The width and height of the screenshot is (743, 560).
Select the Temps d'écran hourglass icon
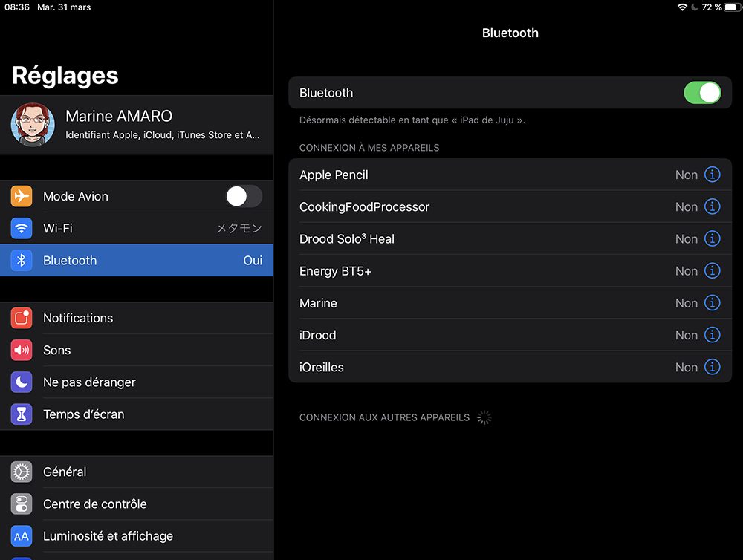pyautogui.click(x=21, y=414)
